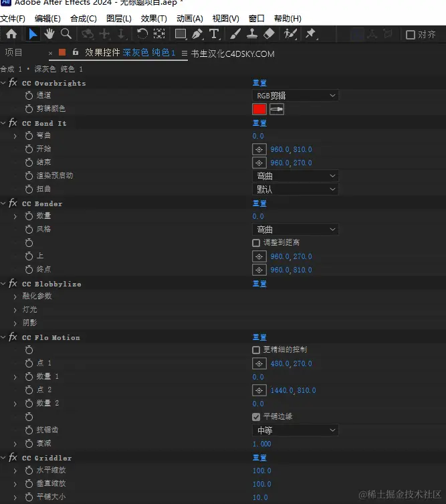Toggle the fx switch for CC Bend It
The image size is (446, 504).
(13, 122)
